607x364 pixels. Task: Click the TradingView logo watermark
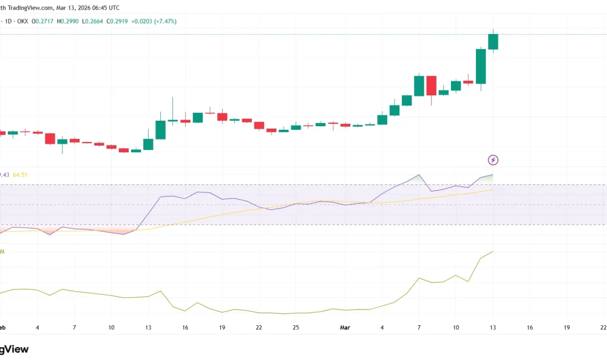(x=13, y=349)
